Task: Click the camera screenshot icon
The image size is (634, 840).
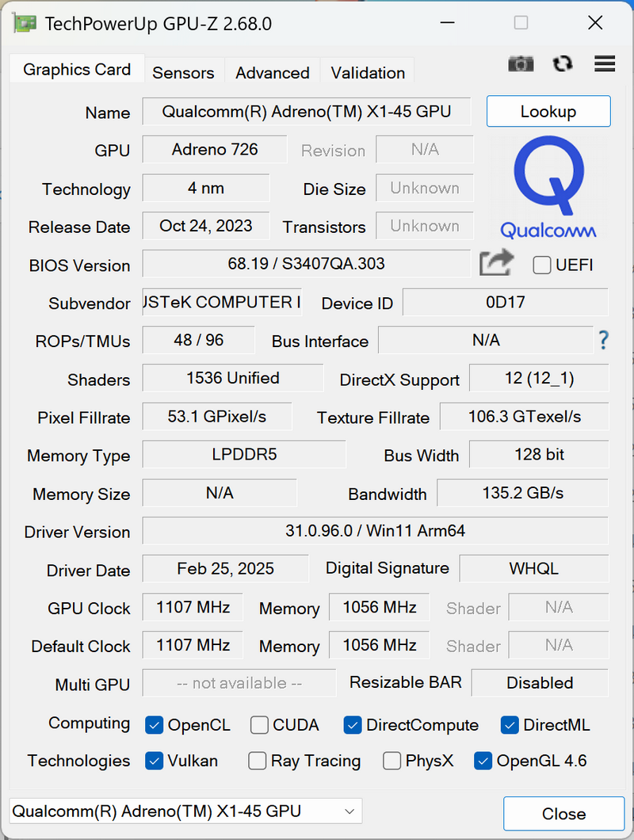Action: click(x=521, y=63)
